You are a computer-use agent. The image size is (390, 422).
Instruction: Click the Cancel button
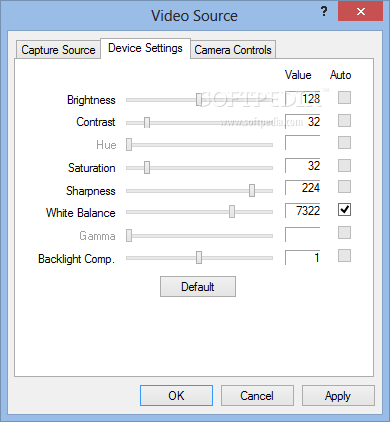click(257, 396)
